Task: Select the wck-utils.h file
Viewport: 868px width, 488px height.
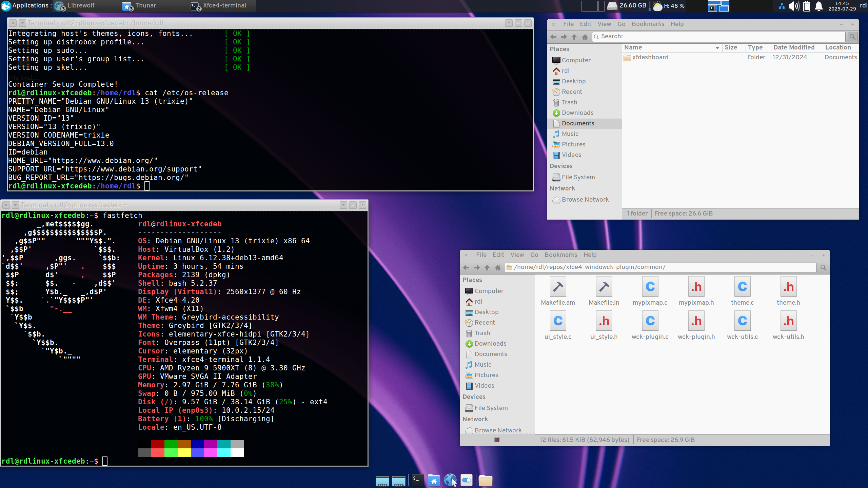Action: (x=788, y=326)
